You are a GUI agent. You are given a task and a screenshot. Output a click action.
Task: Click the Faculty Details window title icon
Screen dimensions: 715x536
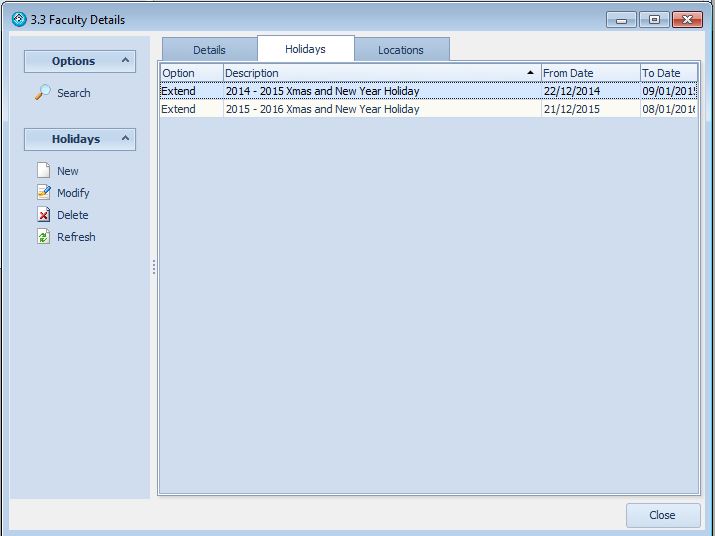coord(19,19)
